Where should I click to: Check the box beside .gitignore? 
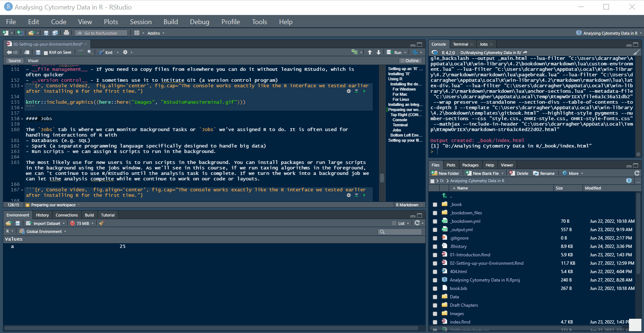point(435,238)
